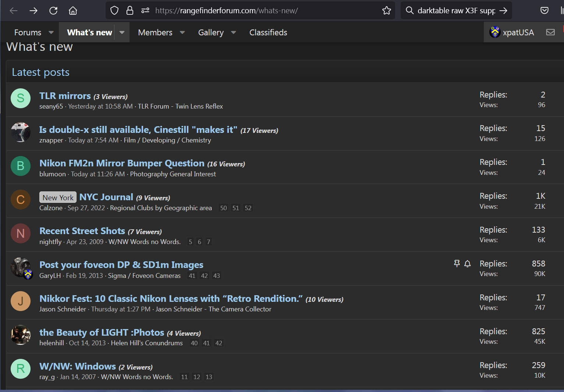This screenshot has width=564, height=392.
Task: Bookmark this page with star icon
Action: click(386, 11)
